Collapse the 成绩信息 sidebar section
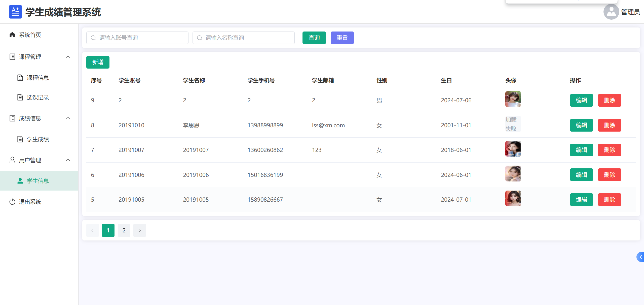The image size is (644, 305). 68,118
